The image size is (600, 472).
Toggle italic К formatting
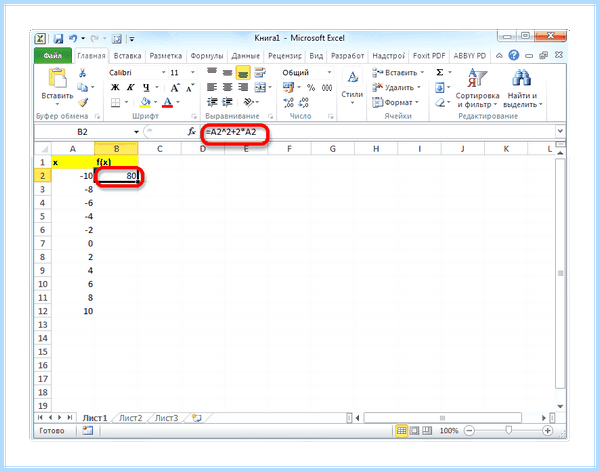[130, 88]
